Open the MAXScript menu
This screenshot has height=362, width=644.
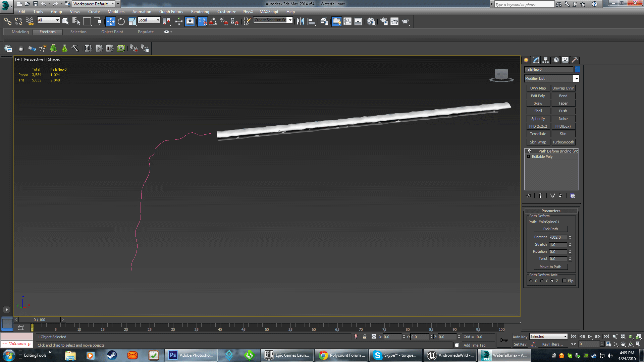click(269, 12)
